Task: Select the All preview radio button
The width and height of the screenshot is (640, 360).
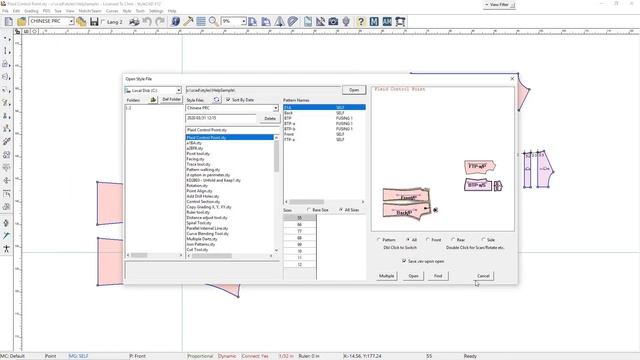Action: point(408,240)
